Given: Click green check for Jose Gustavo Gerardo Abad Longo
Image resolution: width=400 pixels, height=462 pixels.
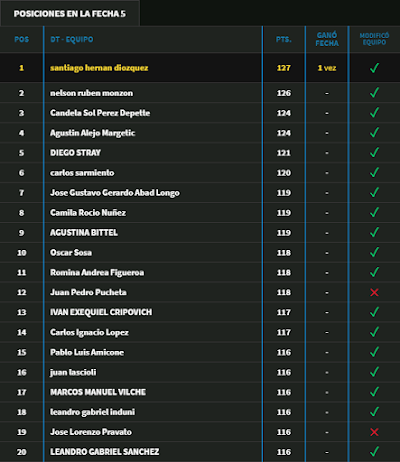Looking at the screenshot, I should 374,192.
